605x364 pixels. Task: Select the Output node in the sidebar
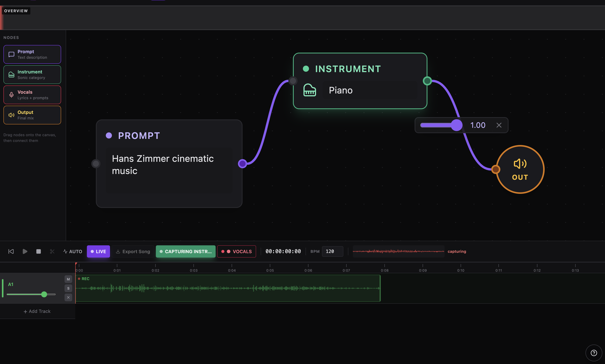pos(32,115)
